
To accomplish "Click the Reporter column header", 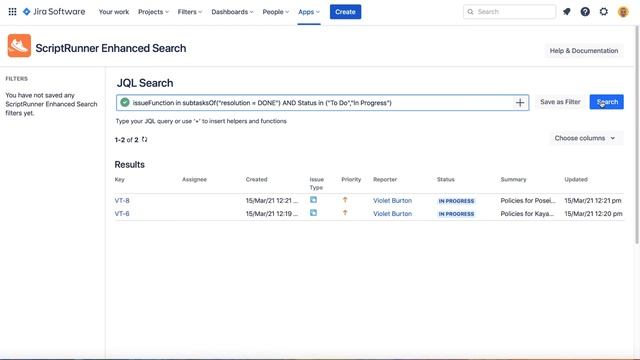I will point(385,179).
